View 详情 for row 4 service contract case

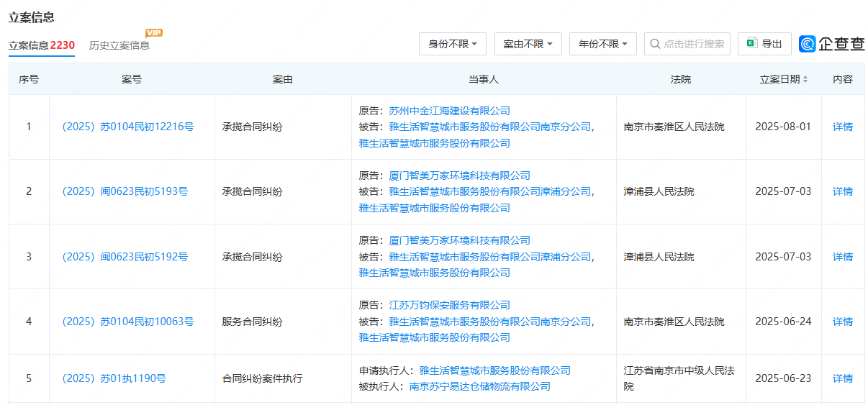842,322
